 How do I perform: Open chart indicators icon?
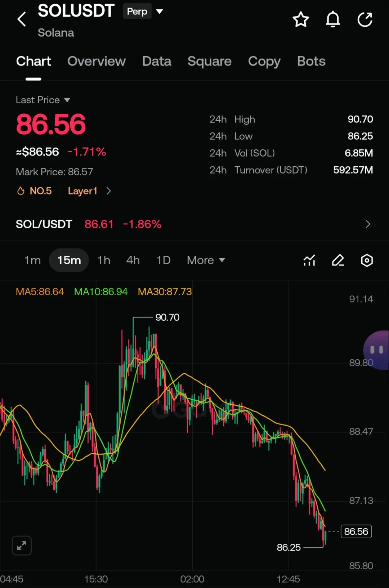pyautogui.click(x=309, y=260)
